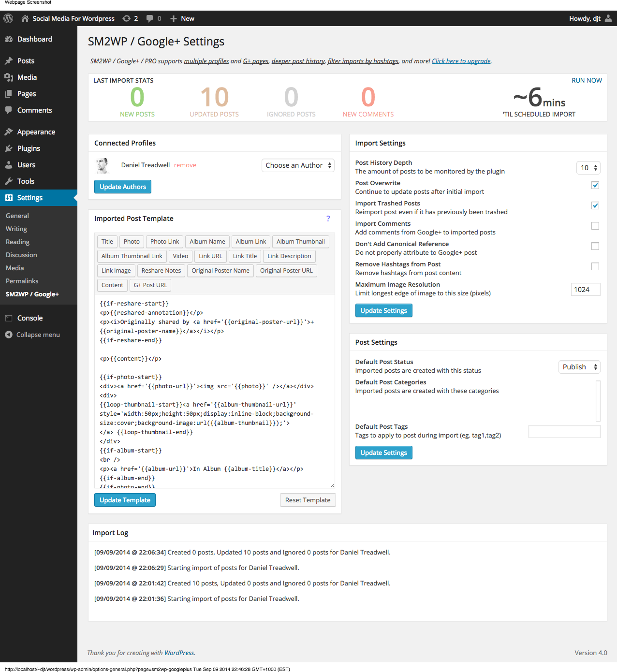Screen dimensions: 617x672
Task: Click the Tools wrench icon
Action: pyautogui.click(x=9, y=181)
